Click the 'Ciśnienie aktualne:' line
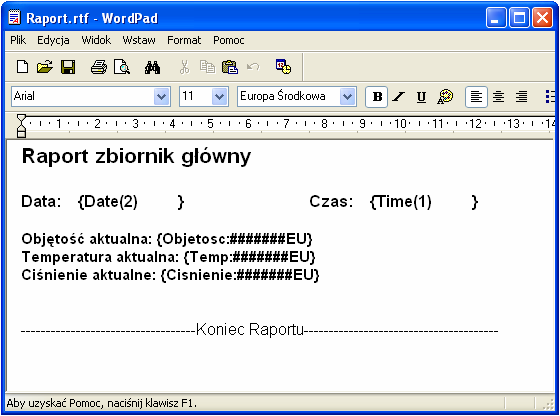Viewport: 560px width, 416px height. (170, 275)
